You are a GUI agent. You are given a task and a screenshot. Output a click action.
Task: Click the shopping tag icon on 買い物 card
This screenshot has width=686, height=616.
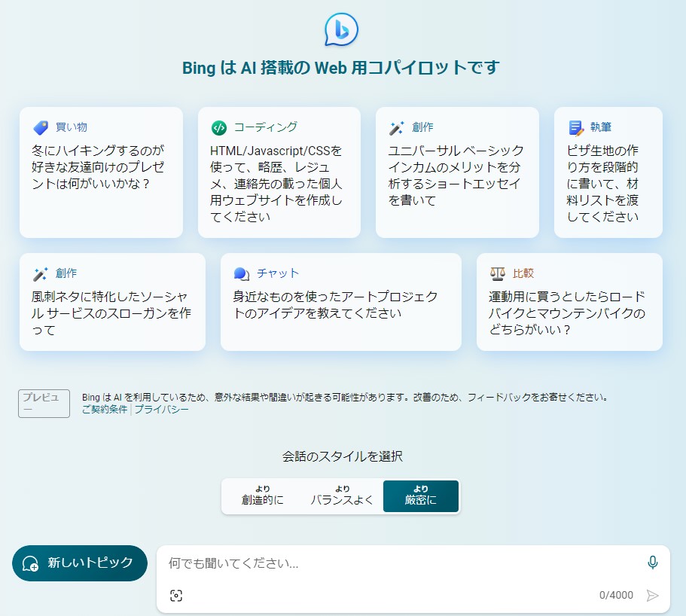[41, 127]
